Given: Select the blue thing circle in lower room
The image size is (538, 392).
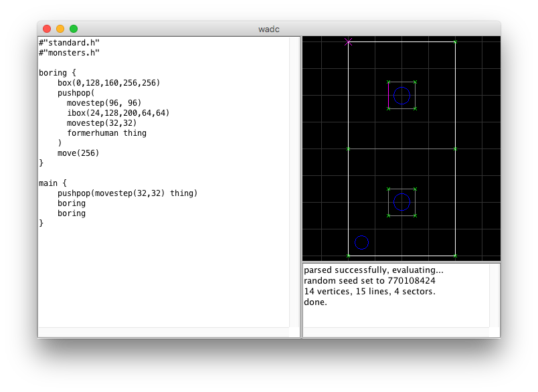Looking at the screenshot, I should (x=401, y=201).
